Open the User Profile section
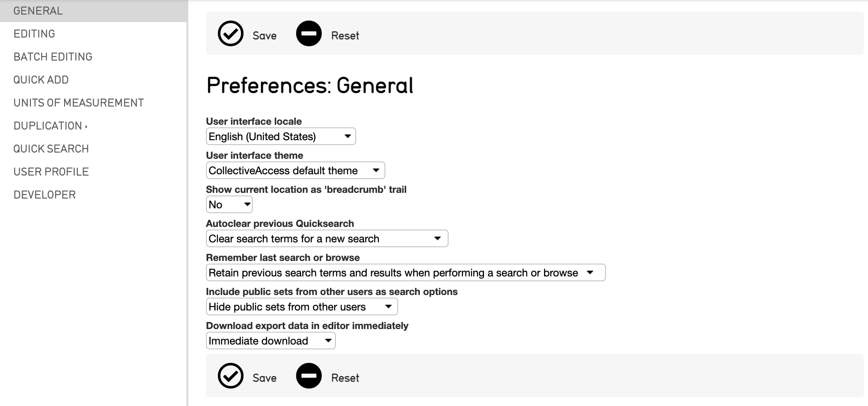The height and width of the screenshot is (406, 868). 51,172
